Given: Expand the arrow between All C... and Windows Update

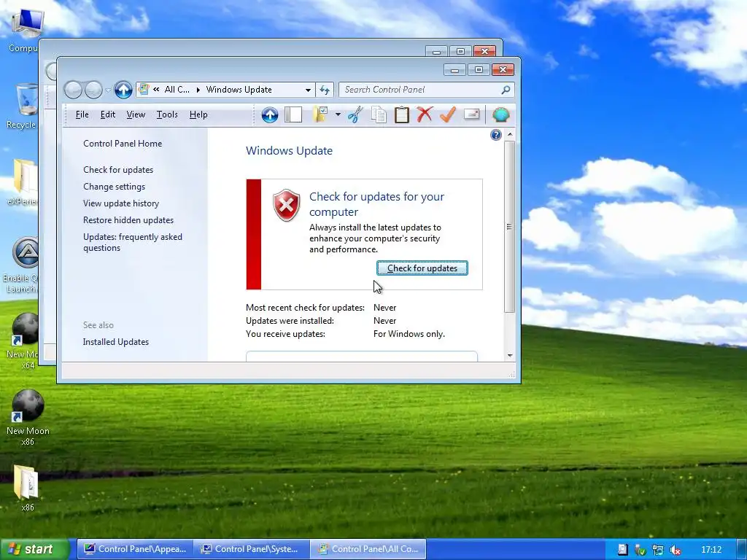Looking at the screenshot, I should (198, 90).
